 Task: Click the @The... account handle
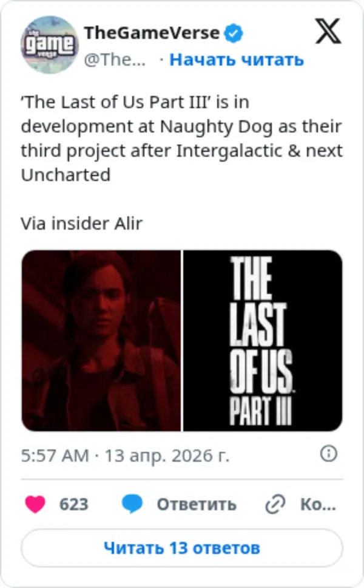pyautogui.click(x=115, y=60)
